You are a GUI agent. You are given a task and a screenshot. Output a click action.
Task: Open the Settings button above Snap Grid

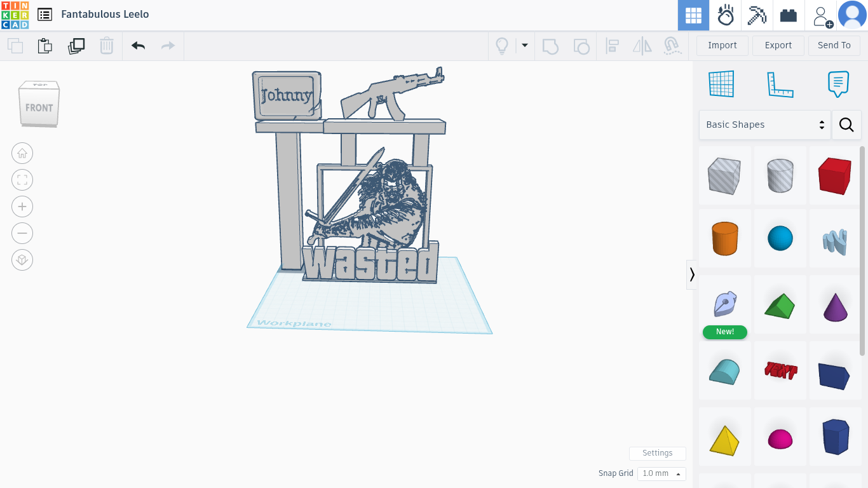pyautogui.click(x=657, y=453)
